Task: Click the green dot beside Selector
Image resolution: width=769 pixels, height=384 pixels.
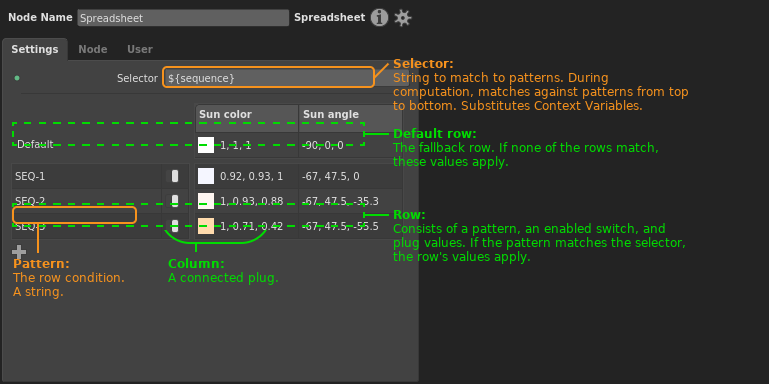Action: point(17,78)
